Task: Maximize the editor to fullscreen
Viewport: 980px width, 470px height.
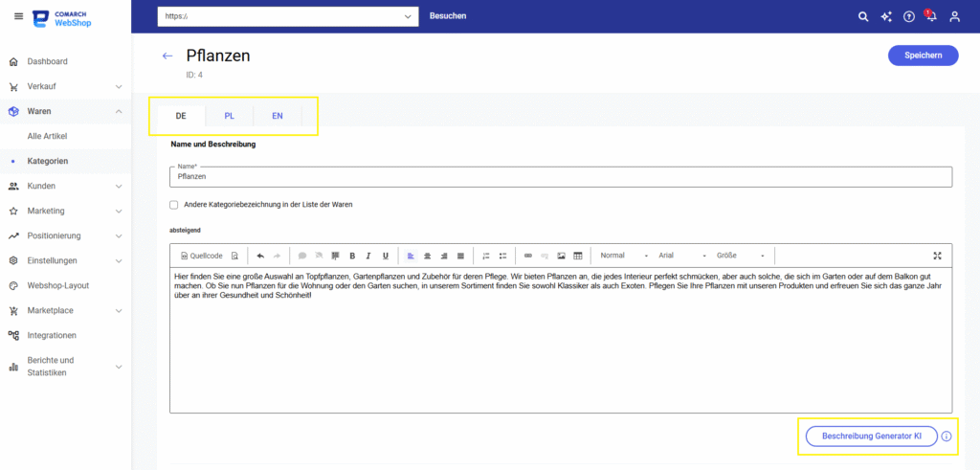Action: tap(937, 256)
